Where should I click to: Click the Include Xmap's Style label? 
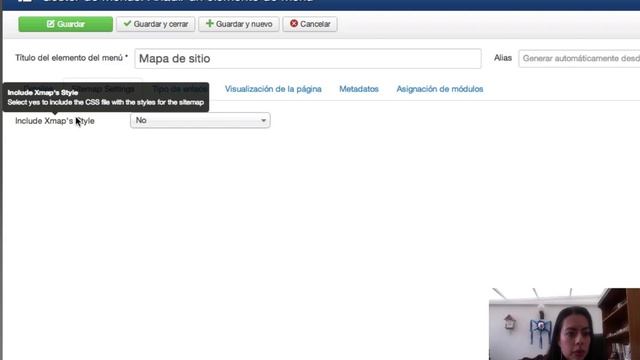tap(55, 121)
